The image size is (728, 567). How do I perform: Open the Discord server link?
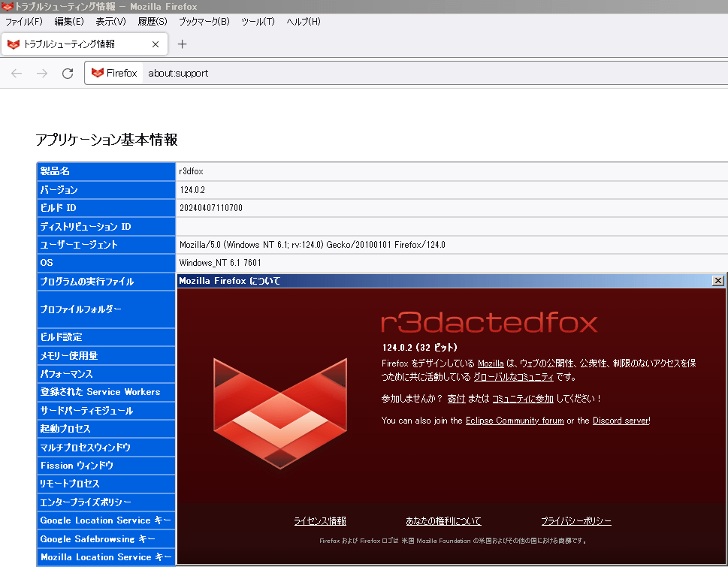pyautogui.click(x=621, y=421)
